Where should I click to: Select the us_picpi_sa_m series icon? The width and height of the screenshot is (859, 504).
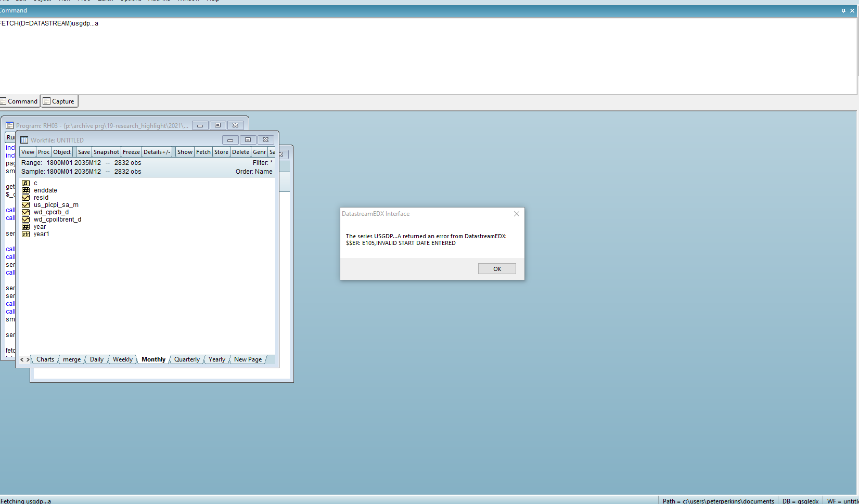pos(25,205)
